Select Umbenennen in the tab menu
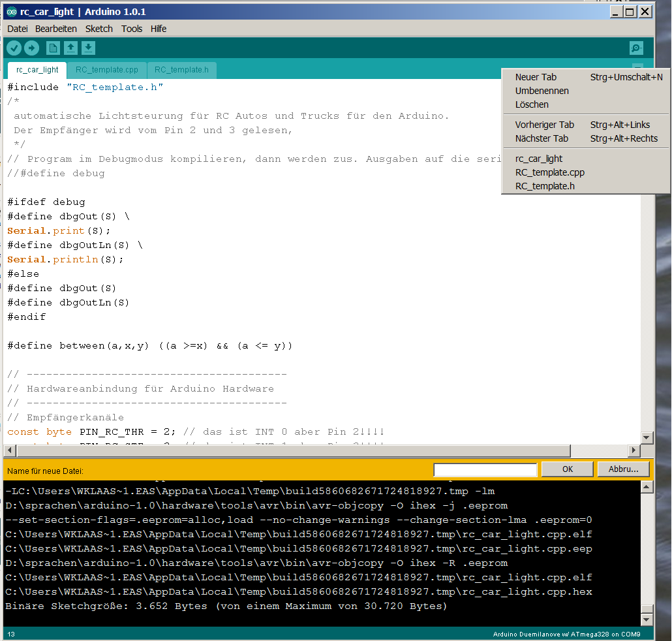672x641 pixels. (542, 91)
